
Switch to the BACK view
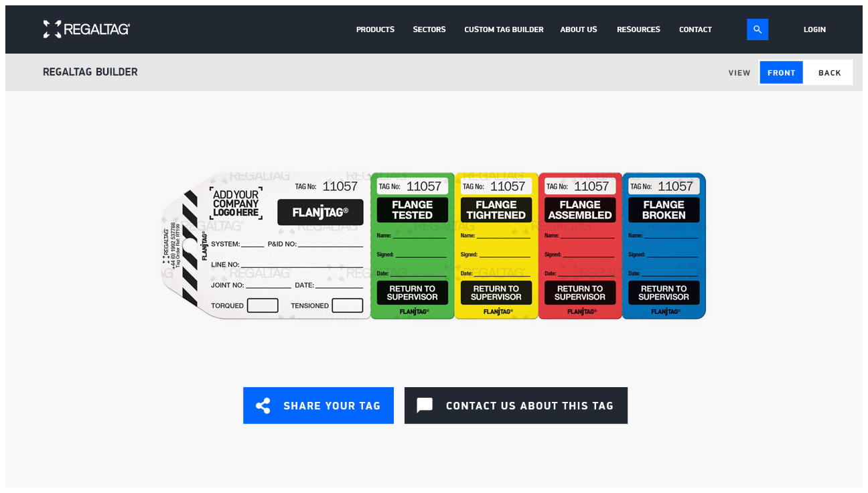coord(829,72)
